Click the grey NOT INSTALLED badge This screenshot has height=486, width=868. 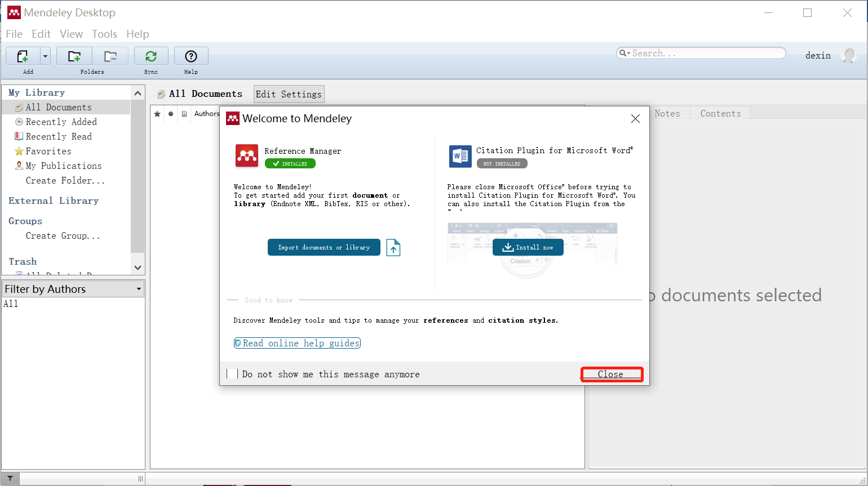[502, 164]
